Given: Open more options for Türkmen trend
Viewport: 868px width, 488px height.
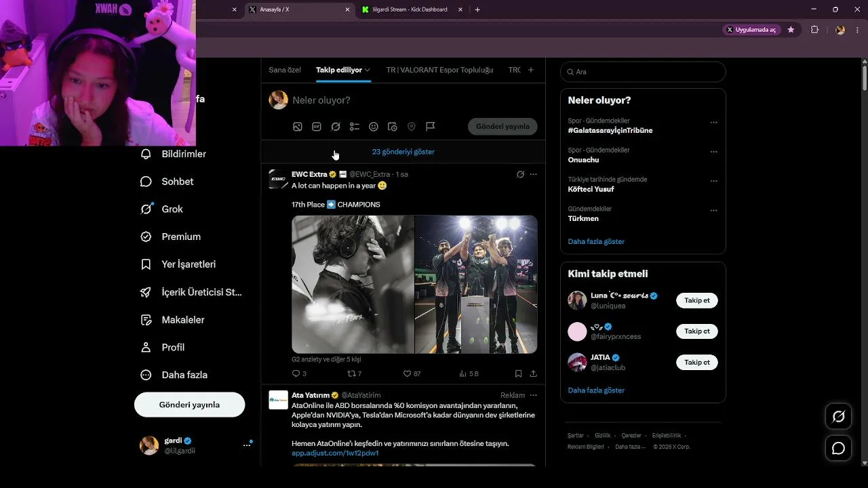Looking at the screenshot, I should (713, 211).
